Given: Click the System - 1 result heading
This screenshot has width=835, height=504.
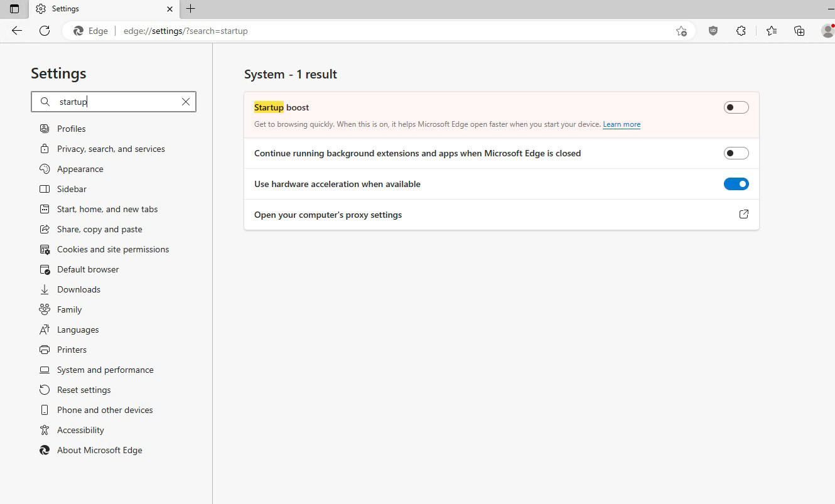Looking at the screenshot, I should pos(291,74).
